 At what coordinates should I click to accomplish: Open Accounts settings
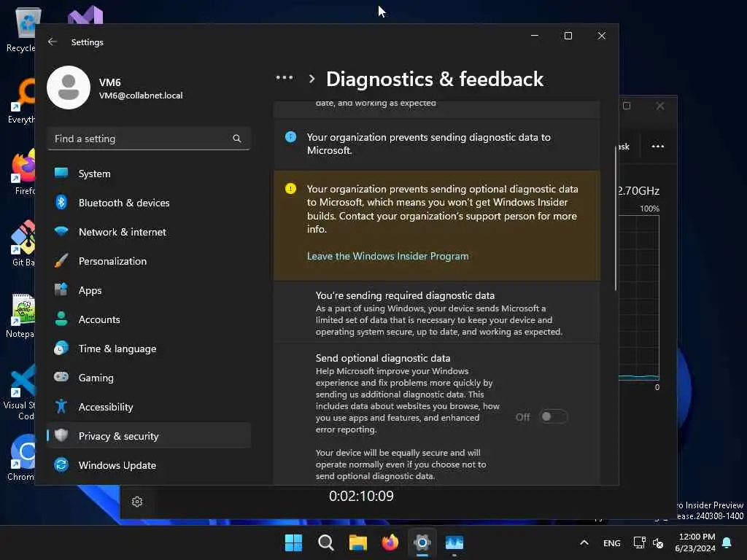tap(149, 319)
